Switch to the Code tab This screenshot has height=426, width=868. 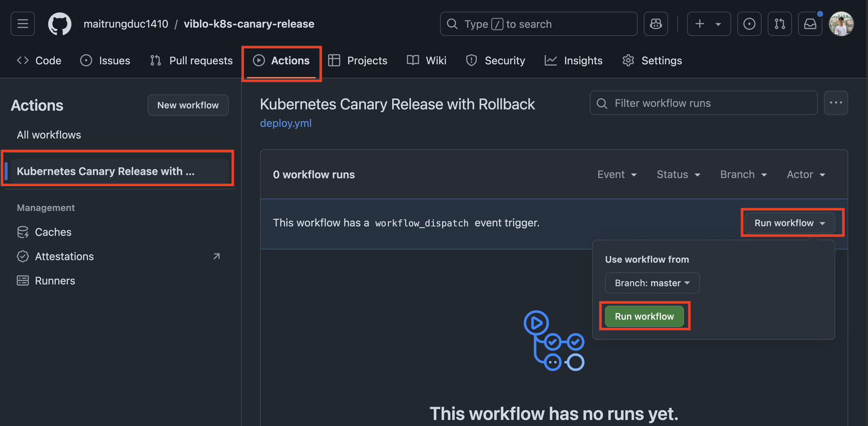(39, 60)
